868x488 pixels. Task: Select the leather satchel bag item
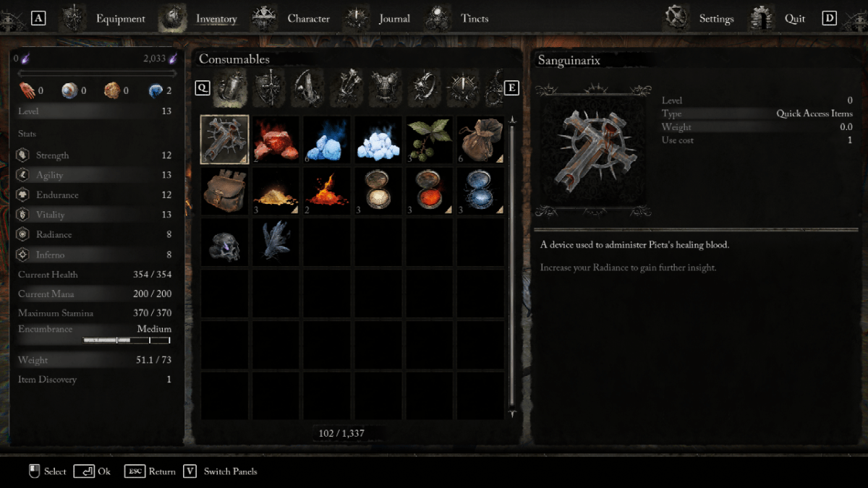[x=224, y=191]
